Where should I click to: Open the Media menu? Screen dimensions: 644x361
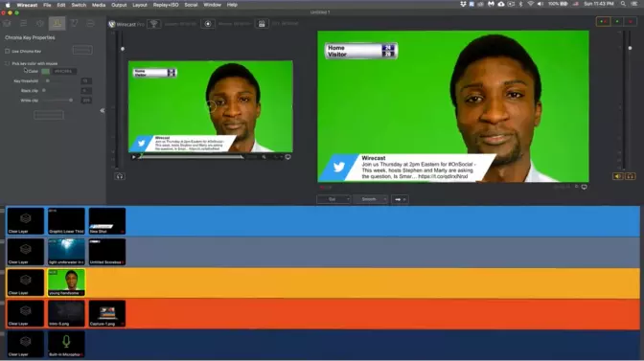99,5
